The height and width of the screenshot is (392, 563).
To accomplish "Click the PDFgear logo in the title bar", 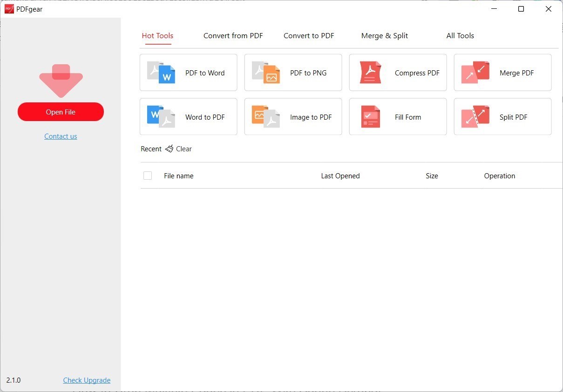I will click(9, 8).
